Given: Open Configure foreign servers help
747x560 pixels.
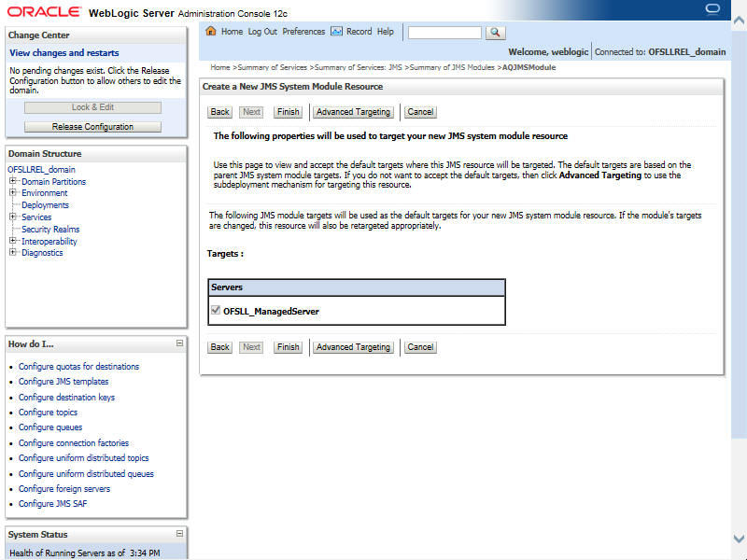Looking at the screenshot, I should 64,488.
